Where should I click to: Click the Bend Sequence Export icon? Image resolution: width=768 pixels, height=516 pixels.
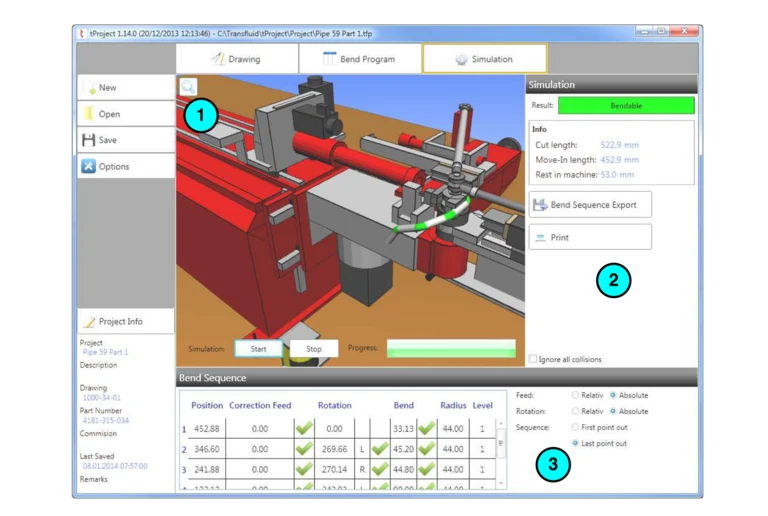pyautogui.click(x=540, y=205)
